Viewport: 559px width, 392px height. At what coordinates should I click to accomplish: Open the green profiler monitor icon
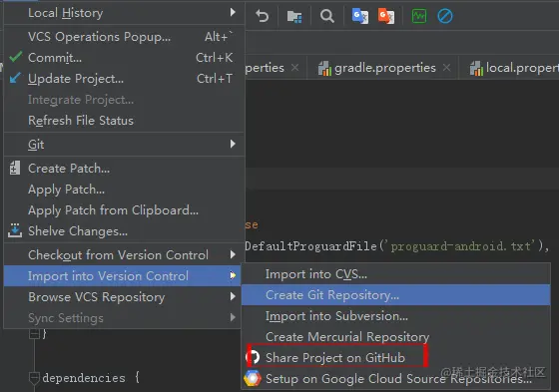click(419, 16)
